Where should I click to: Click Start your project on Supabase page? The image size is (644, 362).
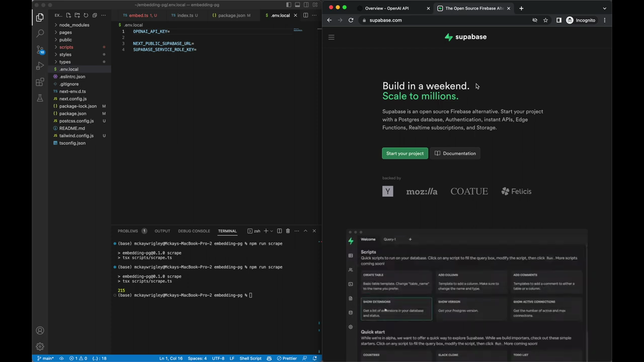(405, 153)
